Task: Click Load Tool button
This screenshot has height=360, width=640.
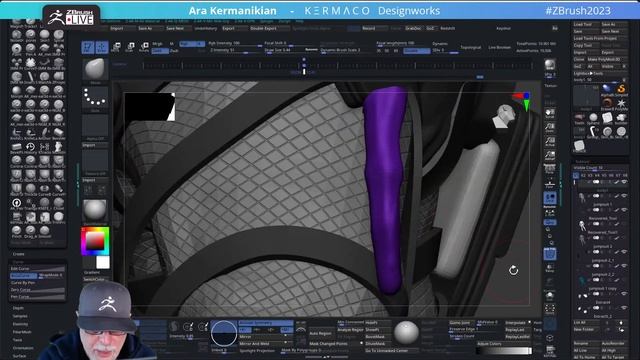Action: [x=586, y=24]
